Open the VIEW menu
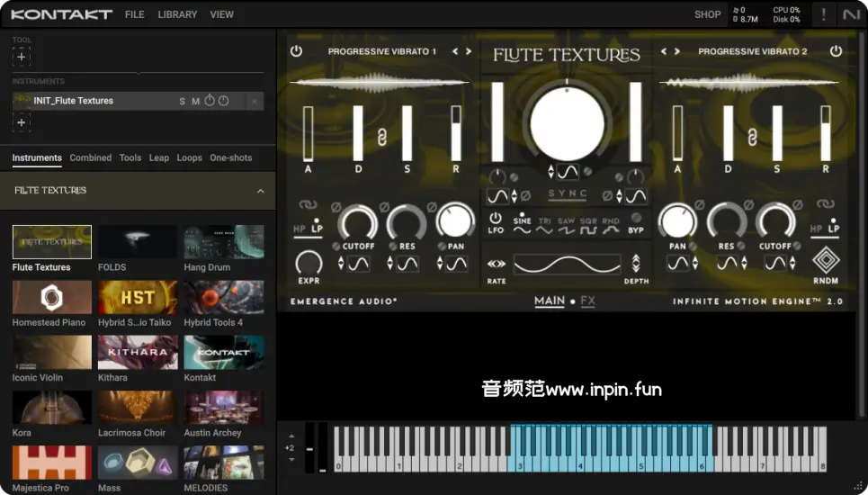This screenshot has width=868, height=495. 221,14
